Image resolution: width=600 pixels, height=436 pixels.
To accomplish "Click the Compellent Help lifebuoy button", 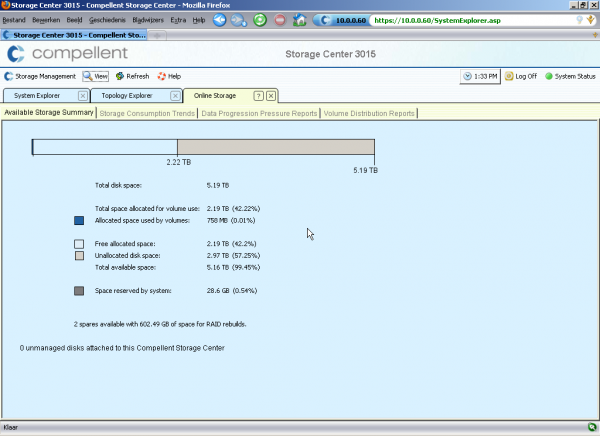I will 169,77.
